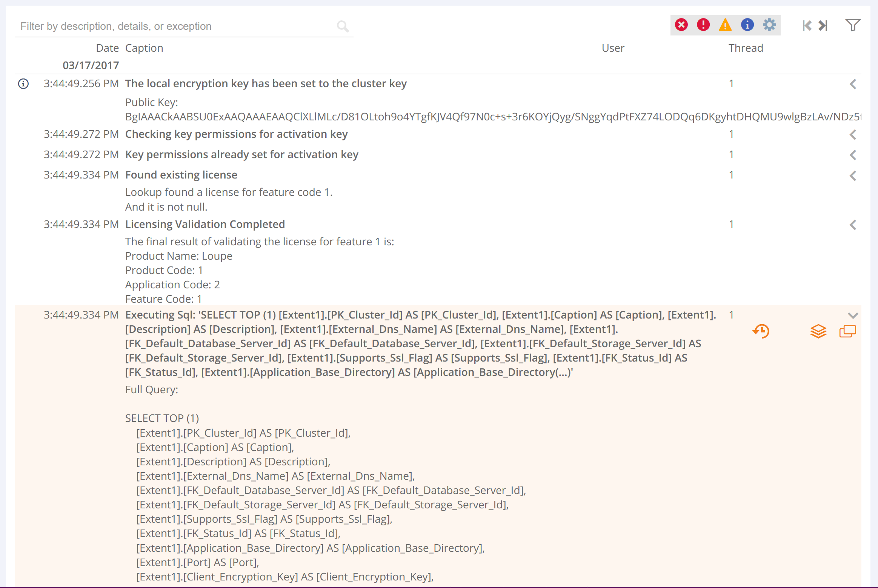Viewport: 878px width, 588px height.
Task: Select the User column header
Action: pos(613,48)
